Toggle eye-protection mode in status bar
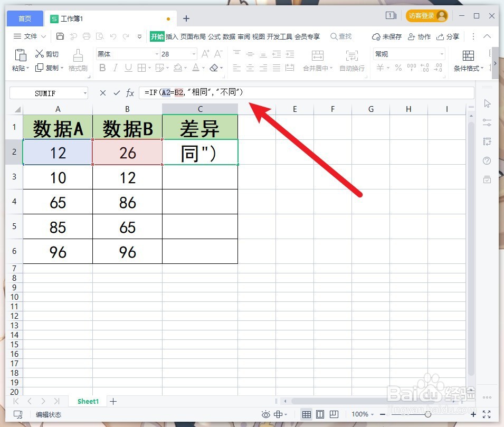 (266, 414)
